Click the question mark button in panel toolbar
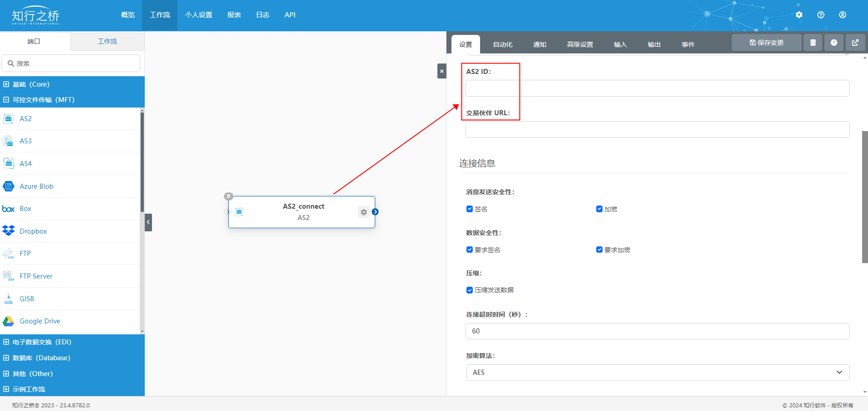Viewport: 868px width, 411px height. [834, 43]
